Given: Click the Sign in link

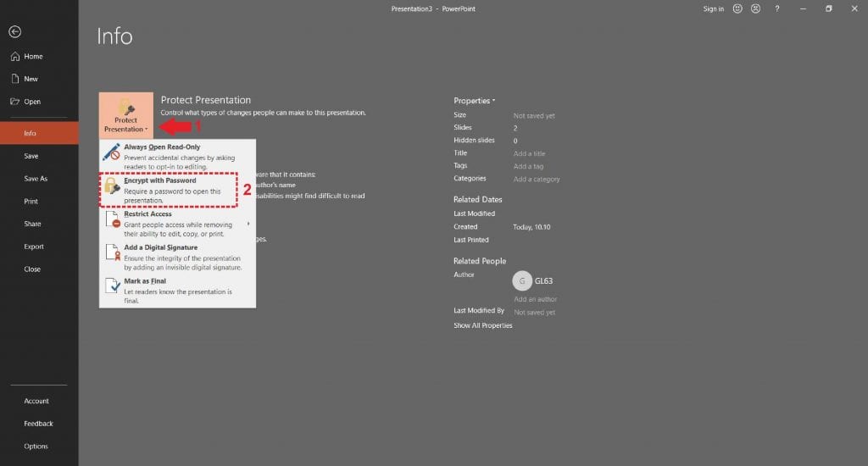Looking at the screenshot, I should click(714, 8).
